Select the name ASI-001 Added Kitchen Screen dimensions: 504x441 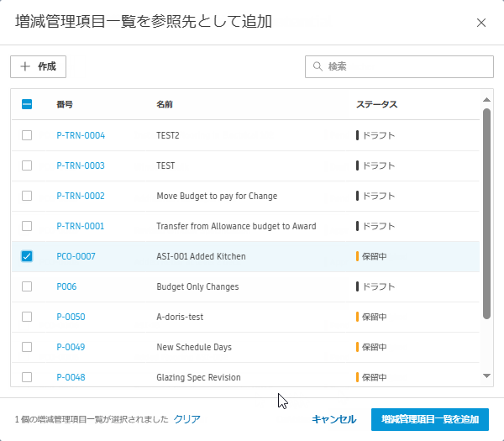[x=202, y=256]
